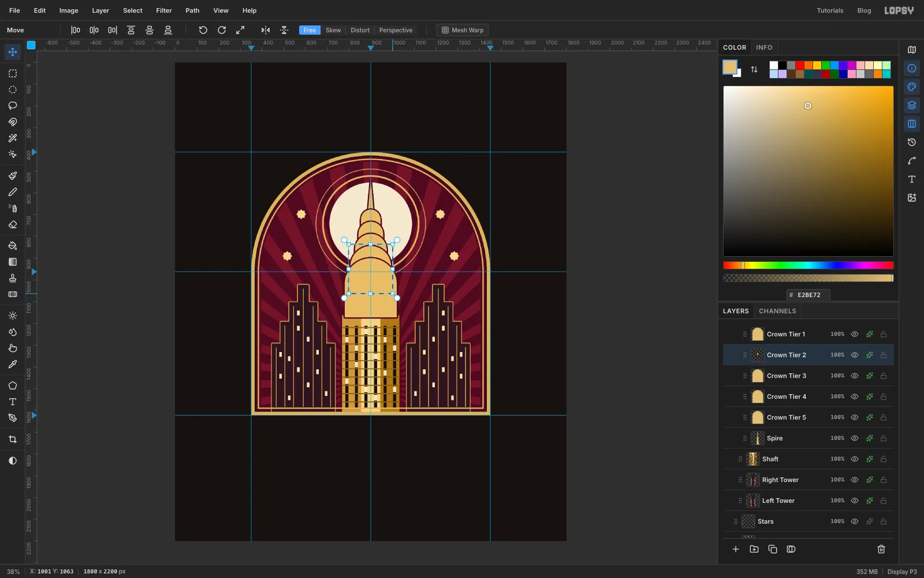The height and width of the screenshot is (578, 924).
Task: Hide the Stars layer
Action: point(855,521)
